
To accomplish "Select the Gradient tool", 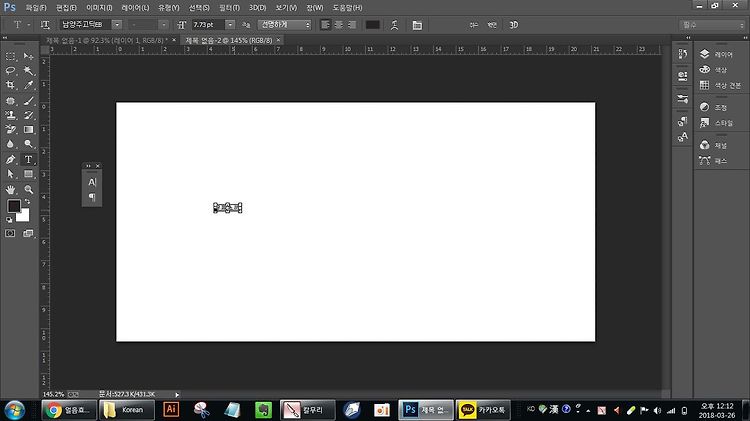I will (29, 130).
